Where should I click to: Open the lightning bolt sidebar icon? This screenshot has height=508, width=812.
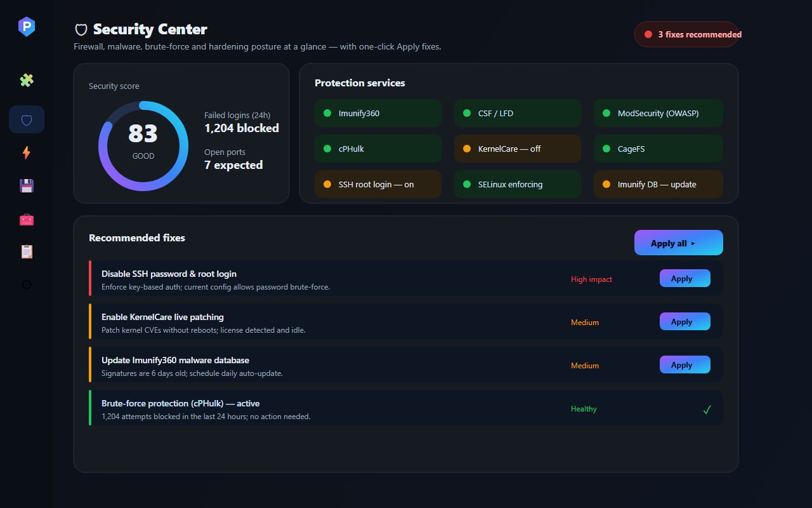click(27, 152)
